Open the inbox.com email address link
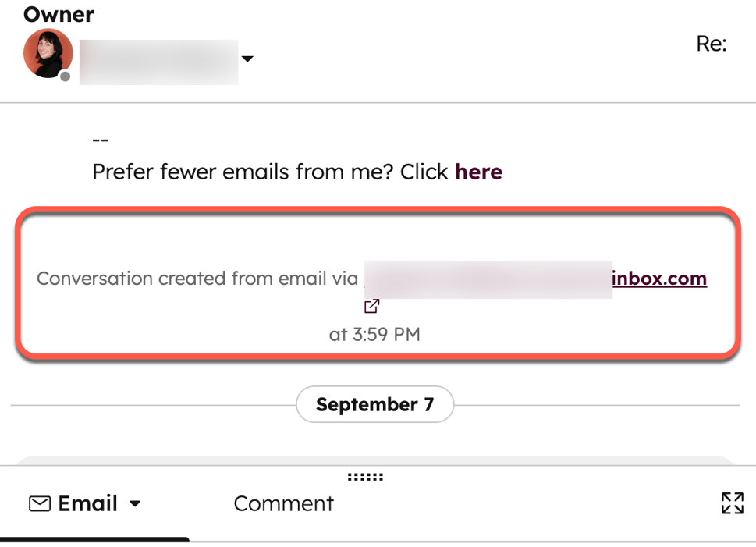The height and width of the screenshot is (547, 756). (x=658, y=279)
